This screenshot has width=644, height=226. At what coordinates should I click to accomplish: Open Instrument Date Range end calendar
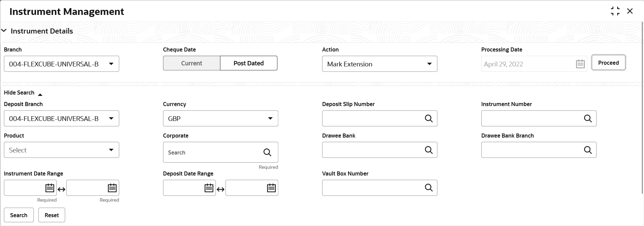pos(112,188)
